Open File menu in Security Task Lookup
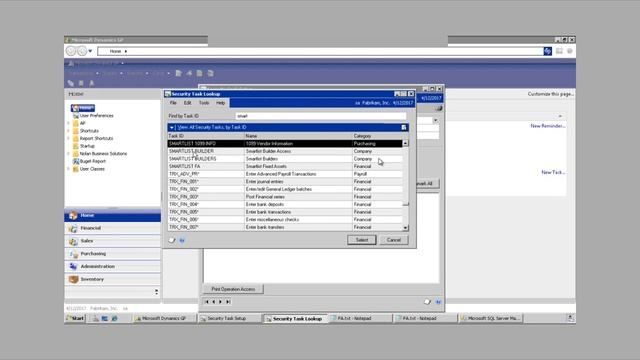Image resolution: width=640 pixels, height=360 pixels. click(x=173, y=103)
